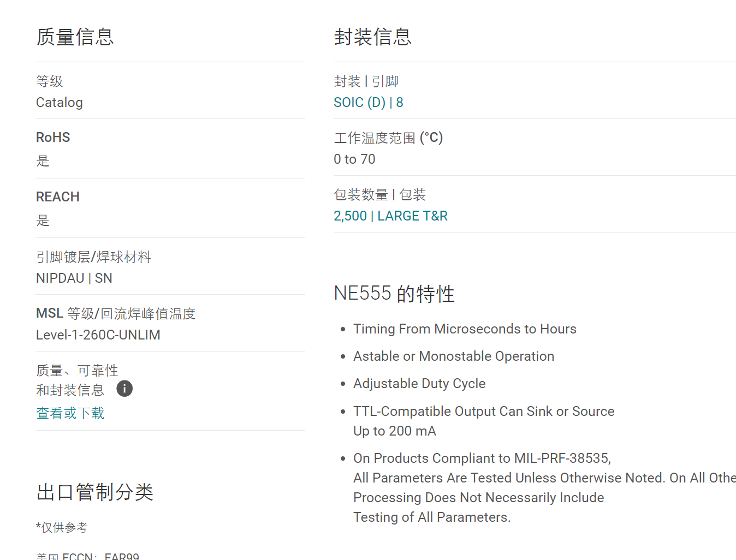Viewport: 736px width, 560px height.
Task: Click the 美国 ECCN: EAR99 text
Action: 87,556
